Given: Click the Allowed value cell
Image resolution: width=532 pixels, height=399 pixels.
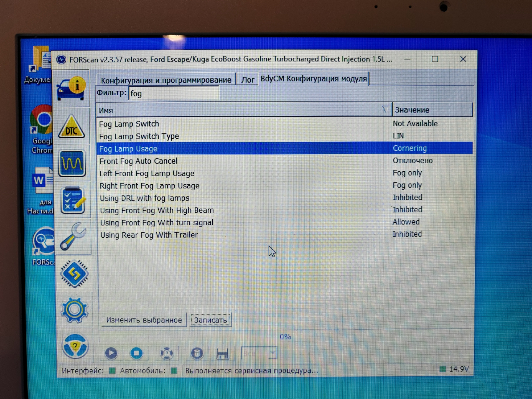Looking at the screenshot, I should tap(406, 222).
